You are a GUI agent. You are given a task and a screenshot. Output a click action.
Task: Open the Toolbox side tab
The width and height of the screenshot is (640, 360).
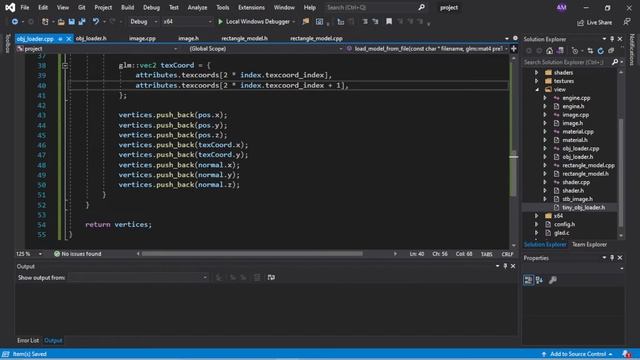pyautogui.click(x=7, y=44)
